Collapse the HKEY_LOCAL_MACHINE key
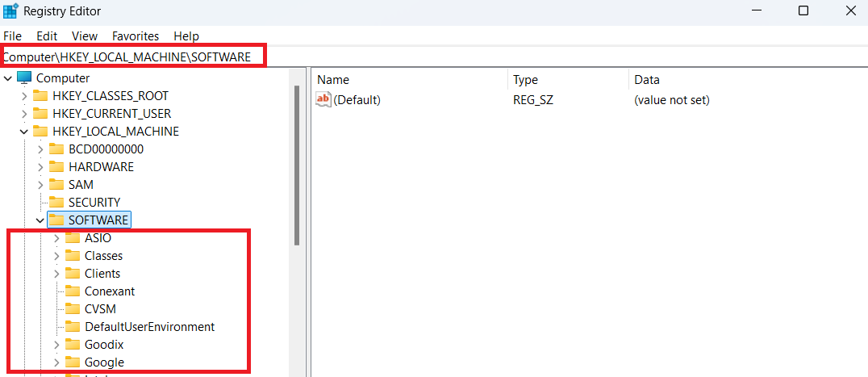Image resolution: width=868 pixels, height=377 pixels. pos(24,132)
